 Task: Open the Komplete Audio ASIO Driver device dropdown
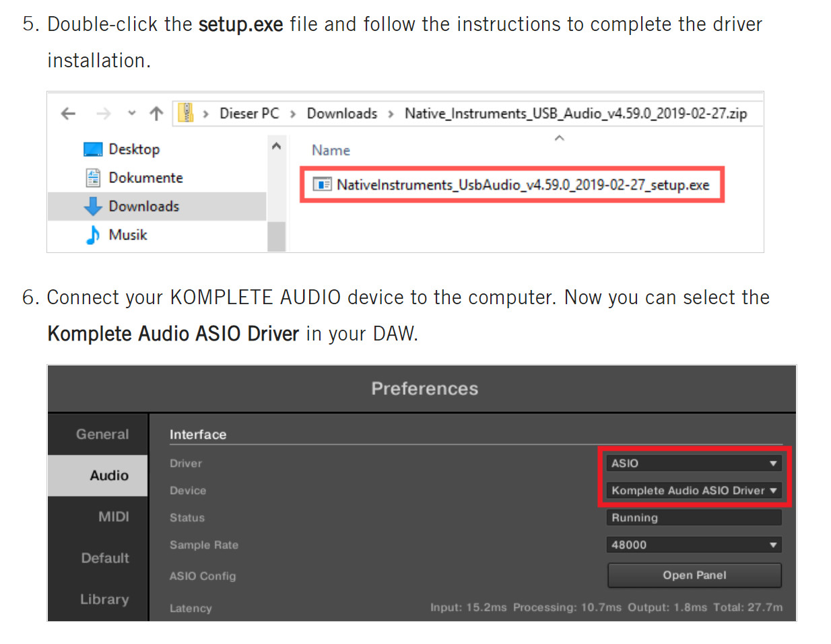(x=694, y=491)
